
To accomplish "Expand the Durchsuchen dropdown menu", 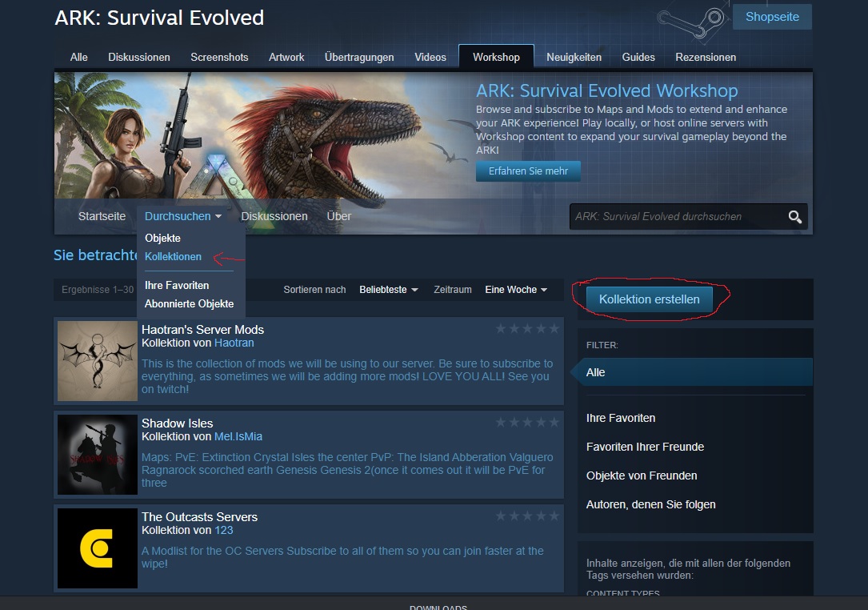I will [x=182, y=216].
